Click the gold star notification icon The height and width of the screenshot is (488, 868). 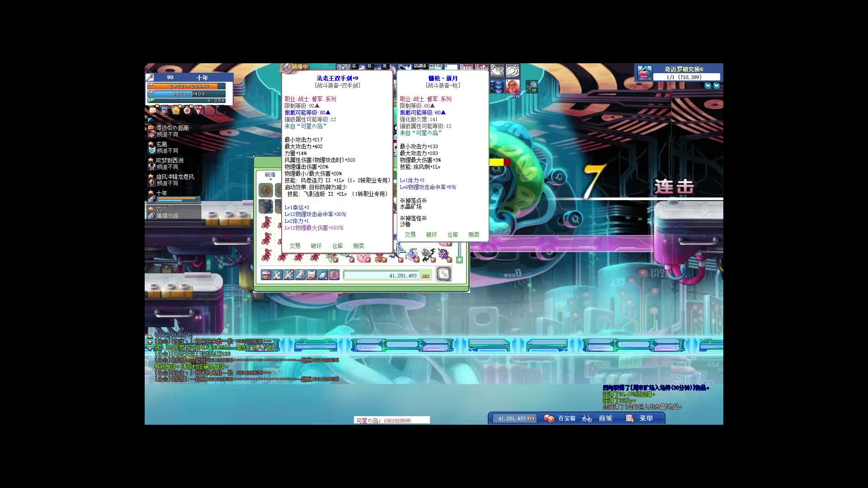pos(176,110)
